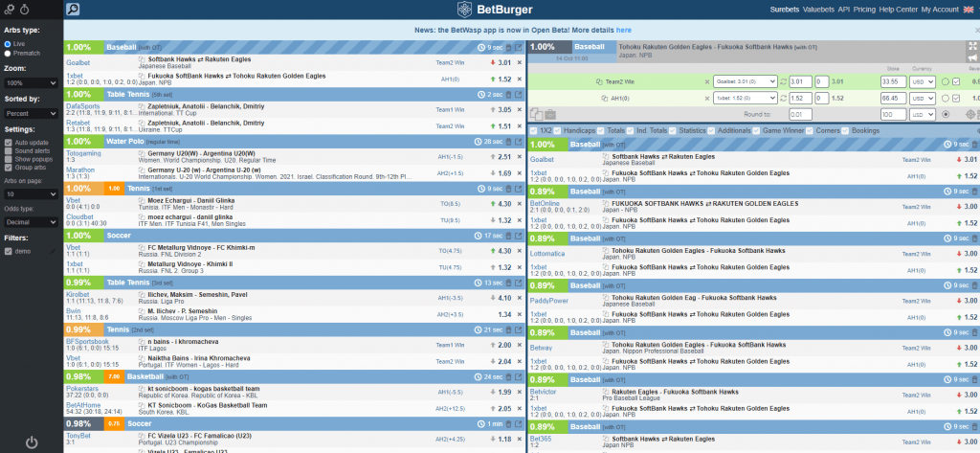This screenshot has width=980, height=453.
Task: Click the refresh odds icon beside Goalbet dropdown
Action: (784, 81)
